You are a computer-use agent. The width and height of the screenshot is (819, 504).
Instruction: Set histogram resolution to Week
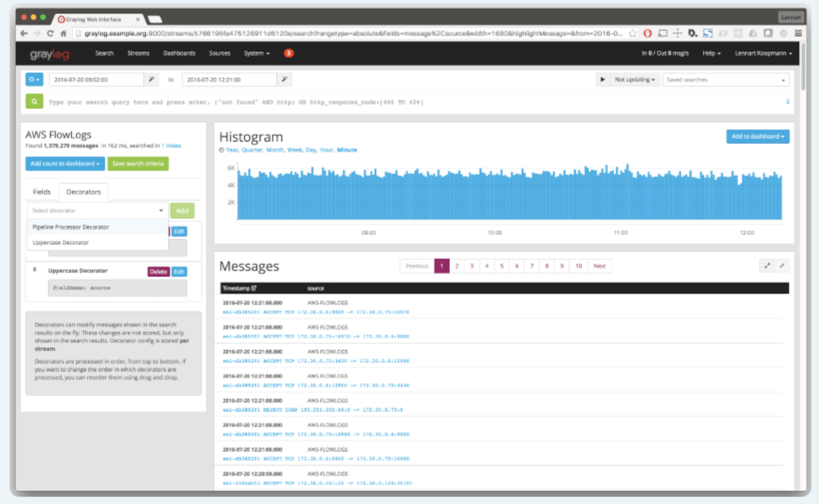295,150
